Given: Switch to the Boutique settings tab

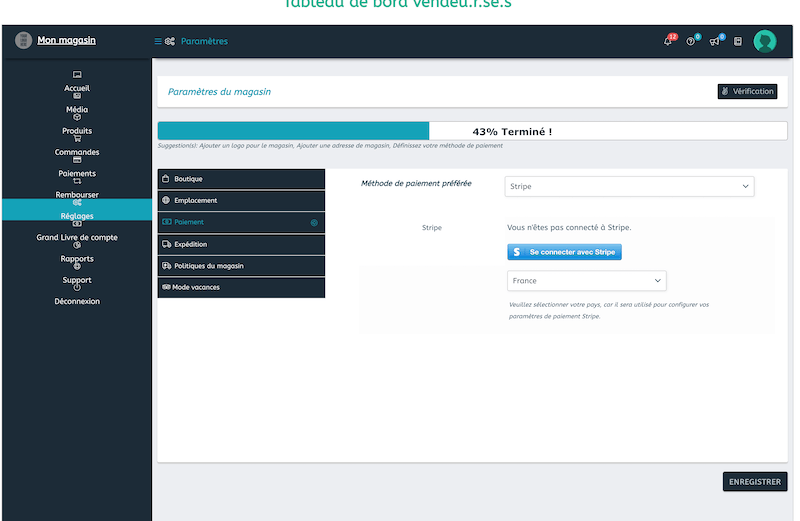Looking at the screenshot, I should [241, 179].
